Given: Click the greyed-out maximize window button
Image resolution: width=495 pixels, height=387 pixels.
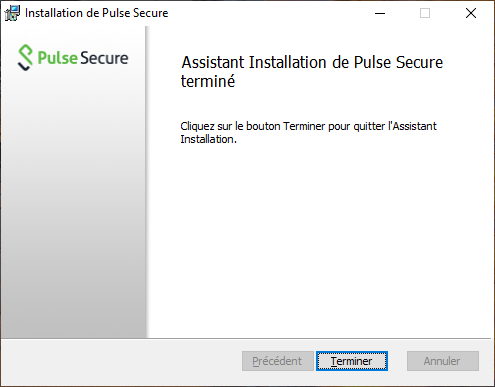Looking at the screenshot, I should click(x=425, y=13).
